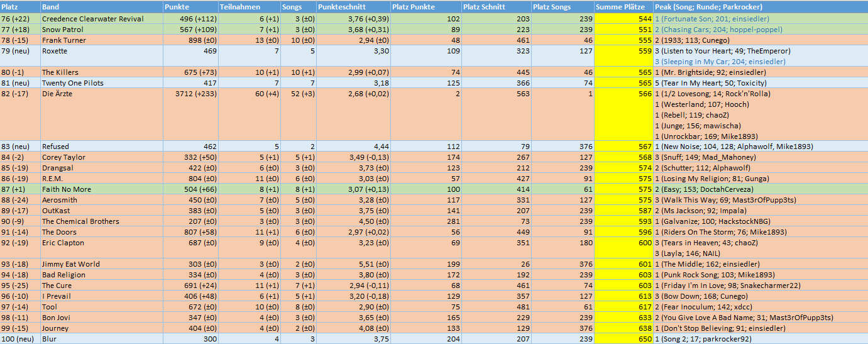The height and width of the screenshot is (344, 868).
Task: Click '1 (Unrockbar; 169; Mike1893)' peak line
Action: pyautogui.click(x=706, y=136)
